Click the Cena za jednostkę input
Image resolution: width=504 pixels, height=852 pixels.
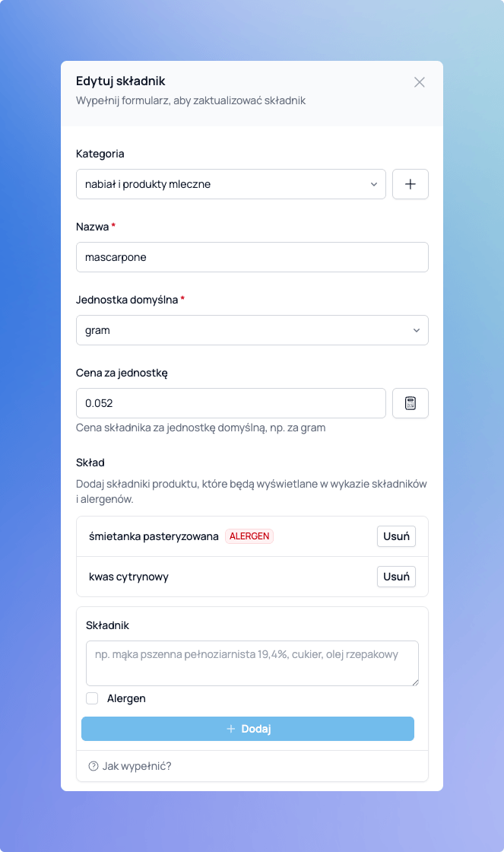pos(231,403)
